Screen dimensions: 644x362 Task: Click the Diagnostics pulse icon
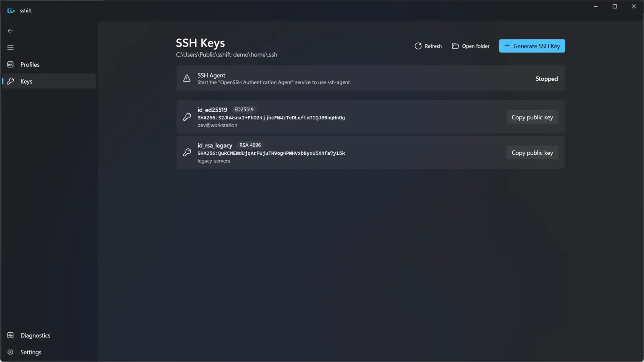coord(10,335)
